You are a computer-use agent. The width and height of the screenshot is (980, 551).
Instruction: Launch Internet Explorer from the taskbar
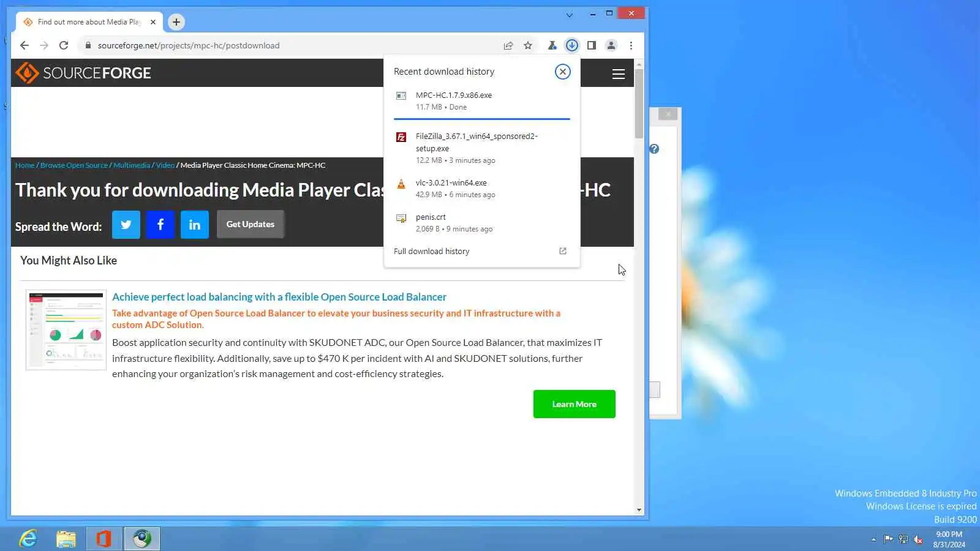pos(28,539)
